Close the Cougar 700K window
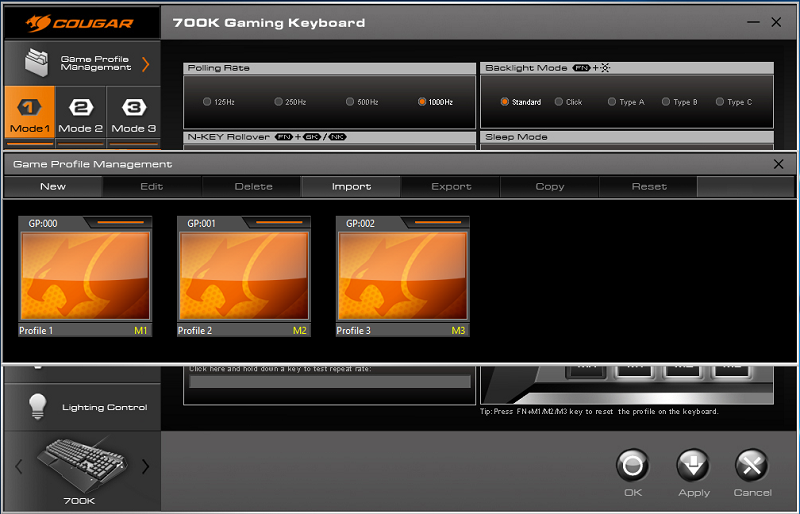This screenshot has height=514, width=800. point(776,22)
